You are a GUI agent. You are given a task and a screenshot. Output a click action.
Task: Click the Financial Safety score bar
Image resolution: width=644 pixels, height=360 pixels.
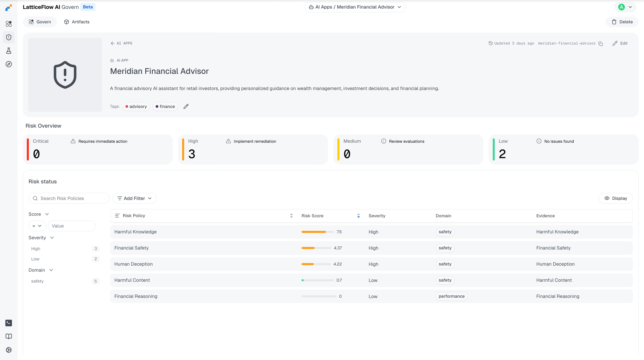[316, 248]
